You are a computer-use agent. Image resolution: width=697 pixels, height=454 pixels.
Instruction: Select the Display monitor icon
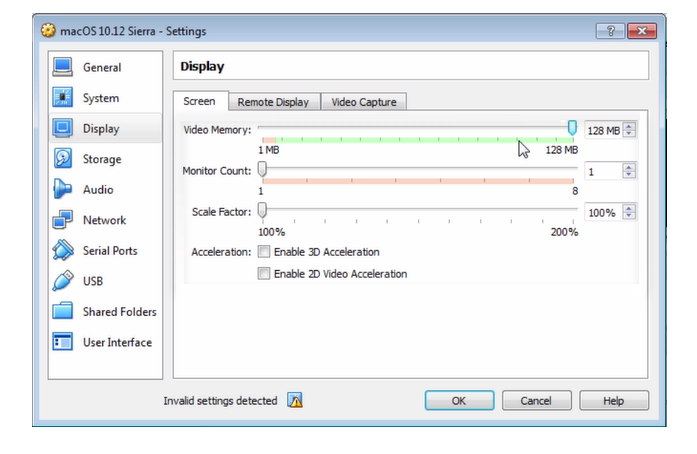(62, 129)
